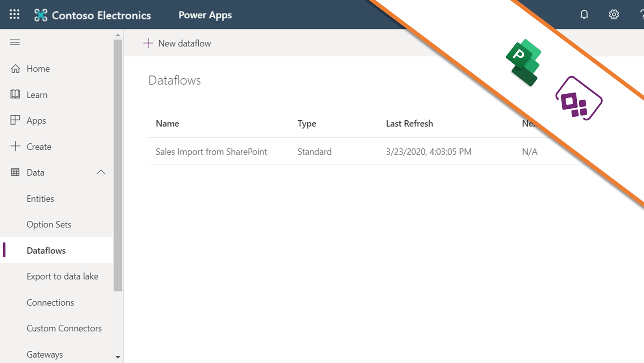Click the New dataflow plus icon
The image size is (644, 363).
(148, 43)
